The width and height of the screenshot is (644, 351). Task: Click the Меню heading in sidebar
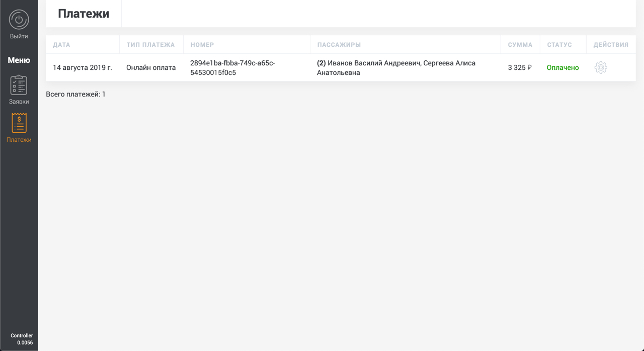(x=19, y=60)
